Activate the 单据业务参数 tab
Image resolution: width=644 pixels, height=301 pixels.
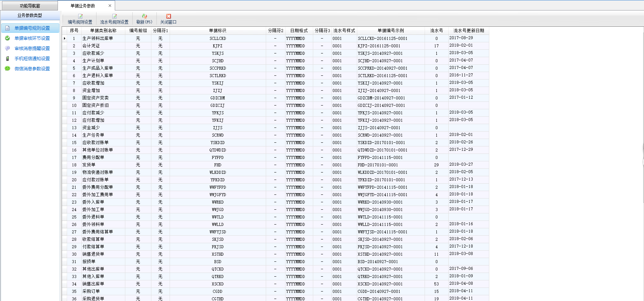point(83,6)
